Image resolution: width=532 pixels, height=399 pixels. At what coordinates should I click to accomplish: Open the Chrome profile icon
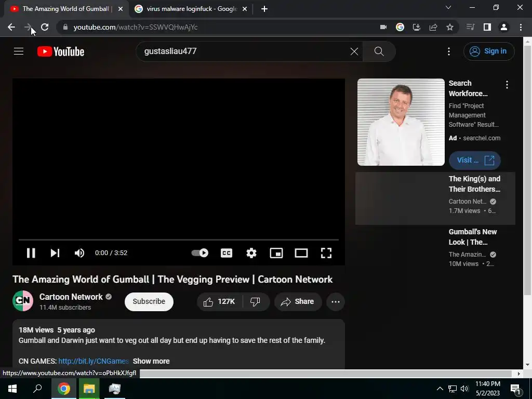[504, 27]
